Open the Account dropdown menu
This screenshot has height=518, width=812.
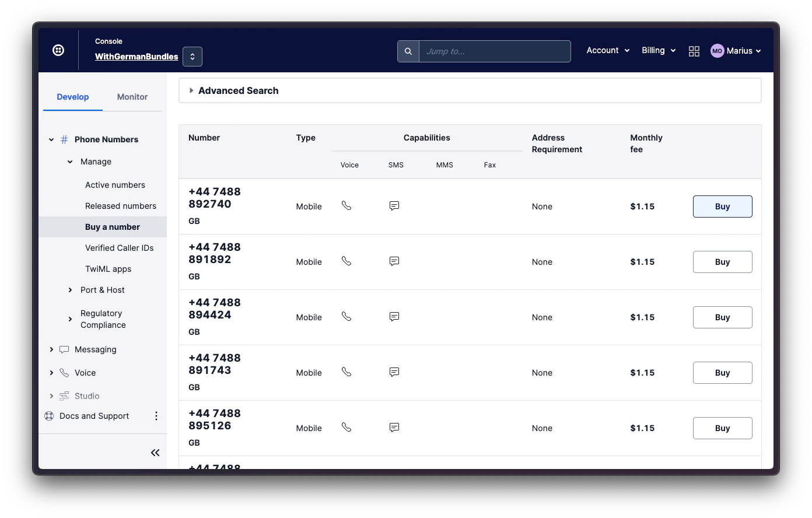[x=608, y=50]
